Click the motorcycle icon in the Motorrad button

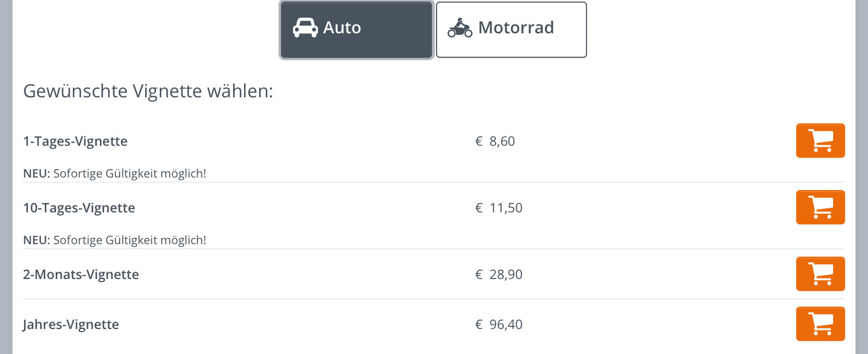[x=460, y=28]
